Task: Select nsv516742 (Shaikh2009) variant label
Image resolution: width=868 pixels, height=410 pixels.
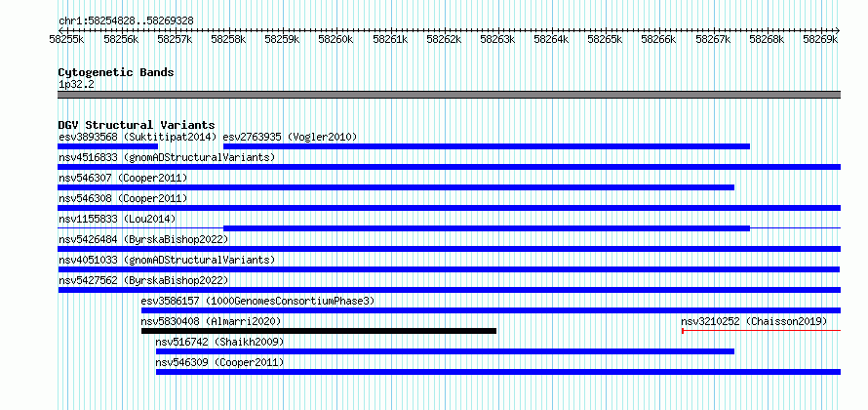Action: [x=219, y=342]
